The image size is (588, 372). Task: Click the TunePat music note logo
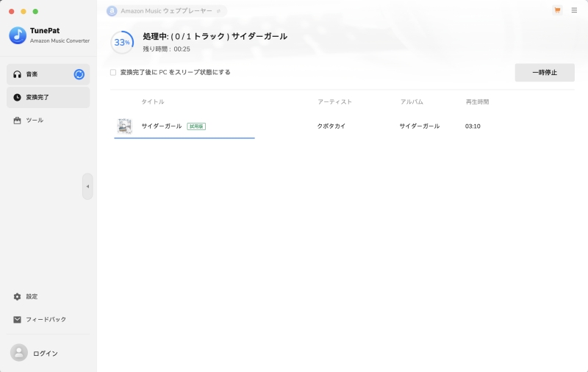[18, 35]
